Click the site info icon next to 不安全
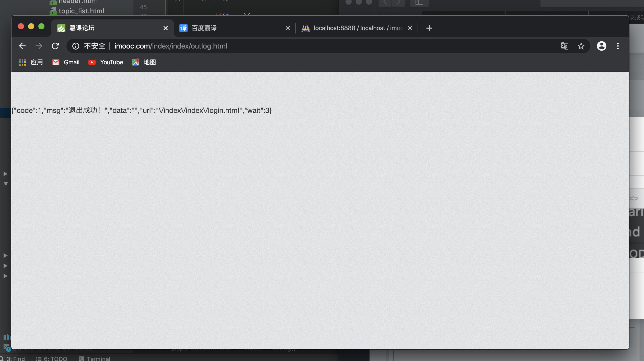 click(x=76, y=46)
